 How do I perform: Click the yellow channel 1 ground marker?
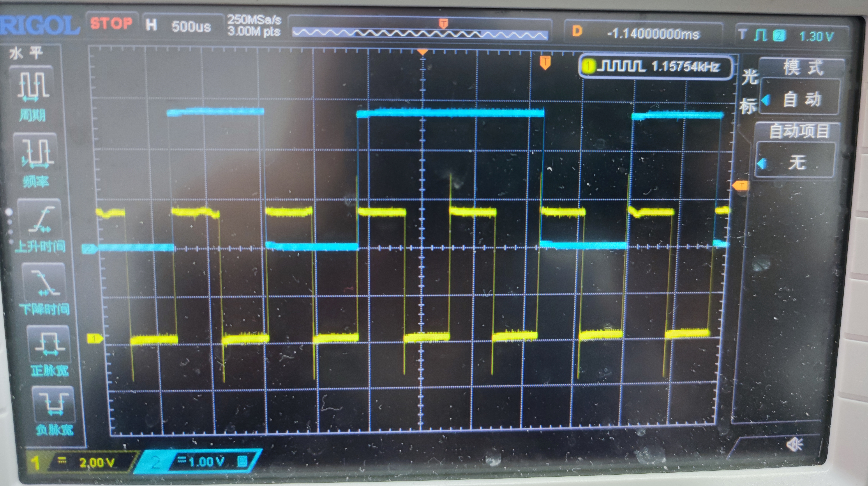pos(95,338)
